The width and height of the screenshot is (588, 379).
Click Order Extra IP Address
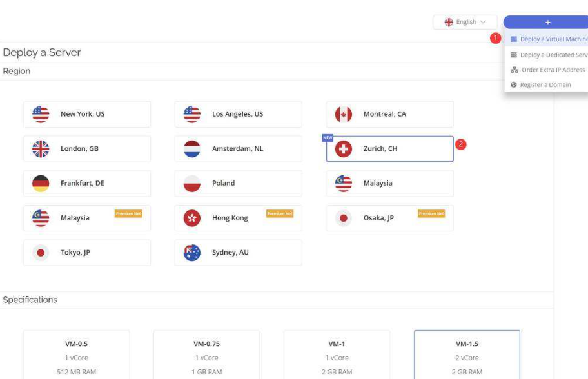[553, 70]
